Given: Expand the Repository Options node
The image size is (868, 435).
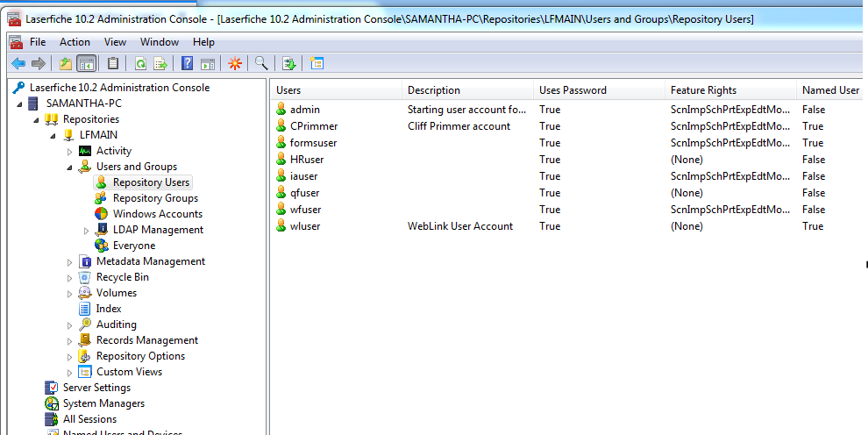Looking at the screenshot, I should point(70,357).
